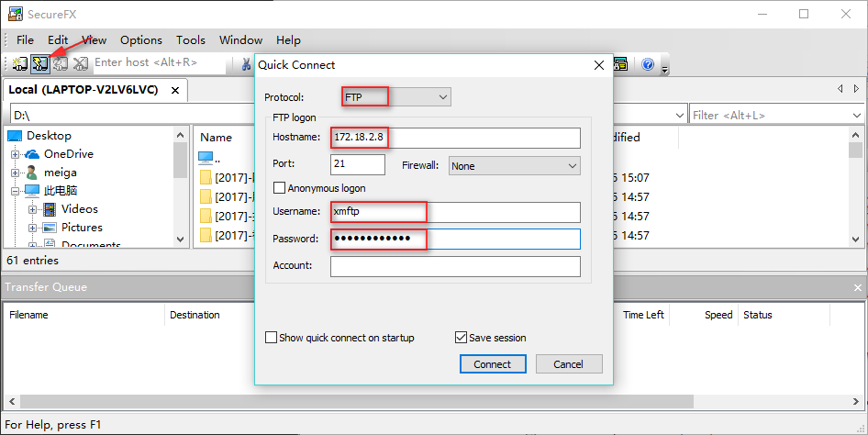Click the SecureFX application icon in title bar
The image size is (868, 435).
(x=15, y=14)
